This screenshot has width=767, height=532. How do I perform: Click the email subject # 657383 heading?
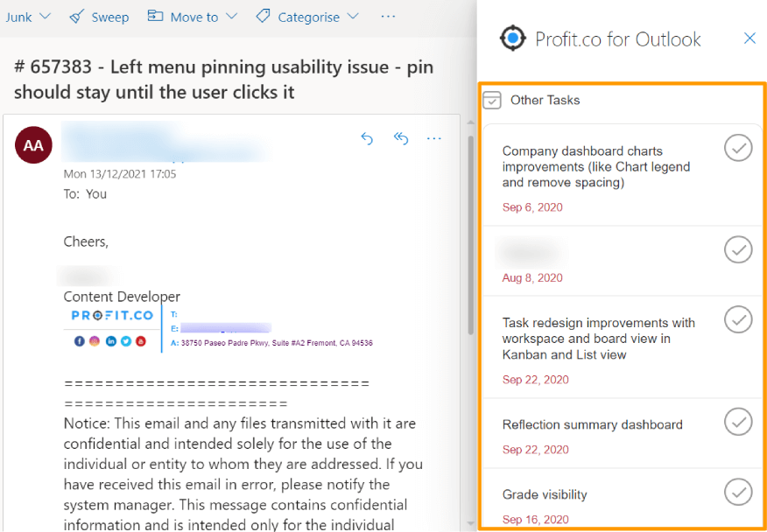[223, 80]
